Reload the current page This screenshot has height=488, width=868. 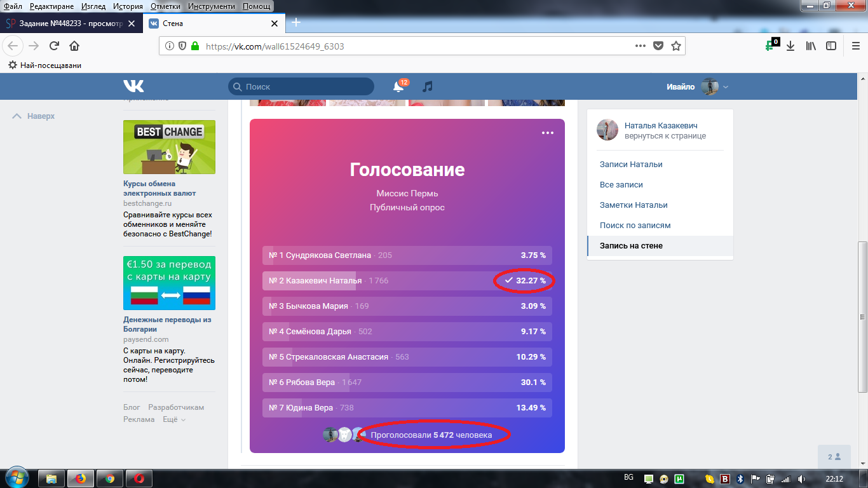pos(54,46)
